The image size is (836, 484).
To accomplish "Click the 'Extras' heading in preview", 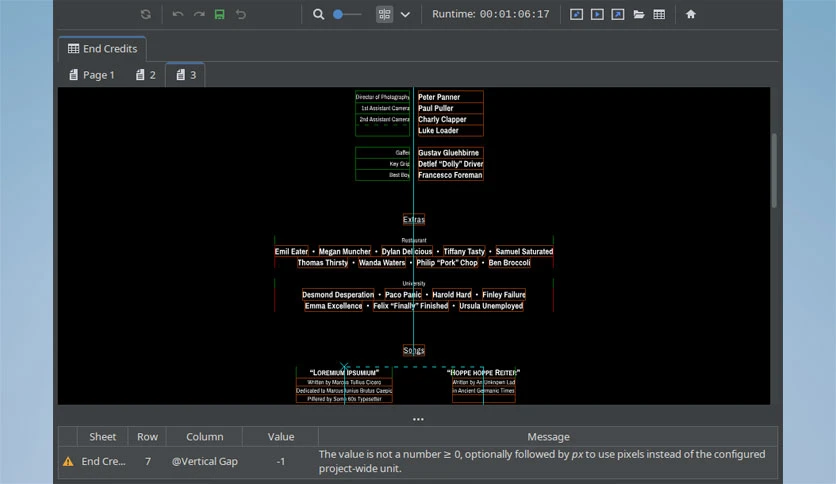I will pos(414,219).
